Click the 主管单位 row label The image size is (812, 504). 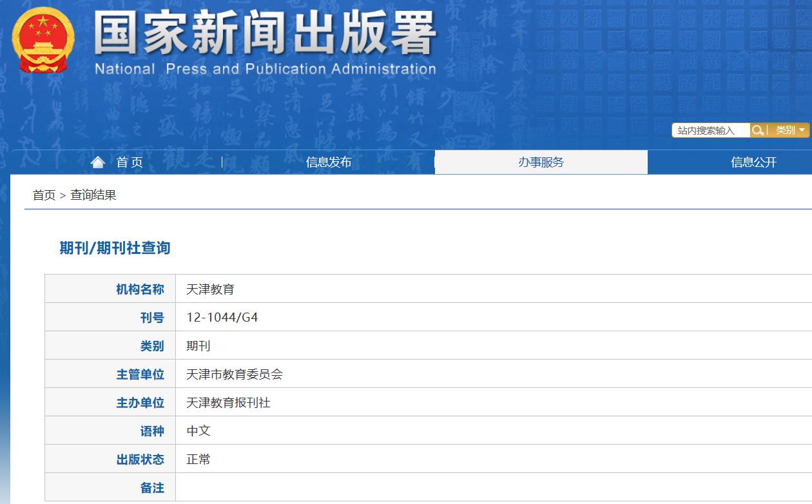point(140,373)
